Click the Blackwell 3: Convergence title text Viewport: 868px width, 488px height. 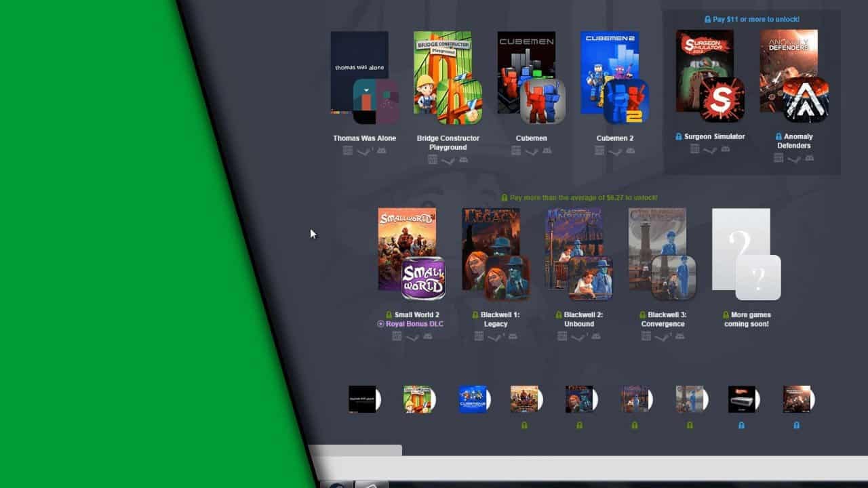pos(663,319)
